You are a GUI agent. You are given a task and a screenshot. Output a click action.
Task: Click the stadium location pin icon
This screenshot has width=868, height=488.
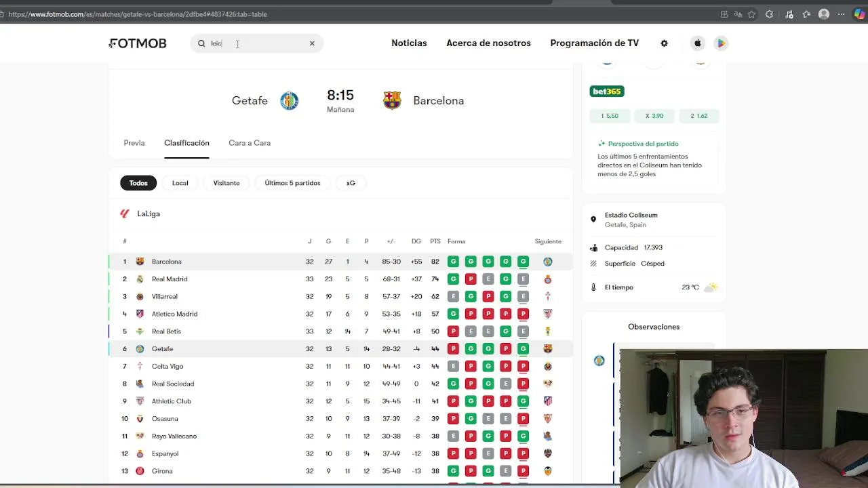(x=593, y=220)
